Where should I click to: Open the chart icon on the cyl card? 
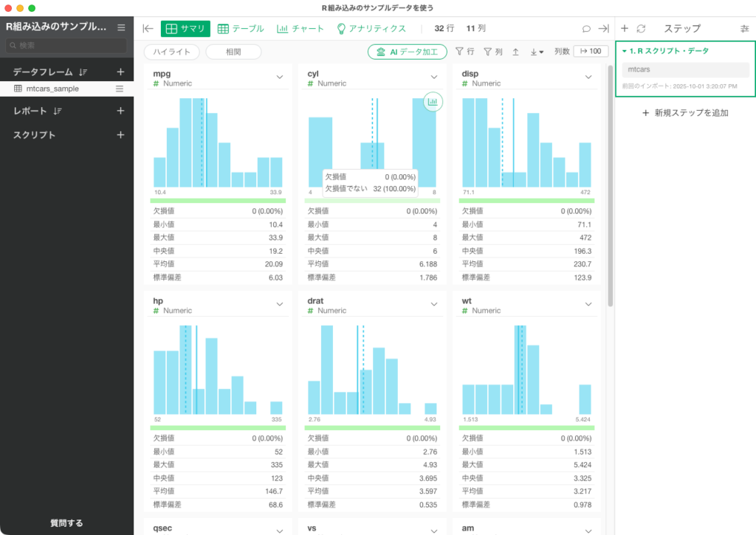pos(433,102)
